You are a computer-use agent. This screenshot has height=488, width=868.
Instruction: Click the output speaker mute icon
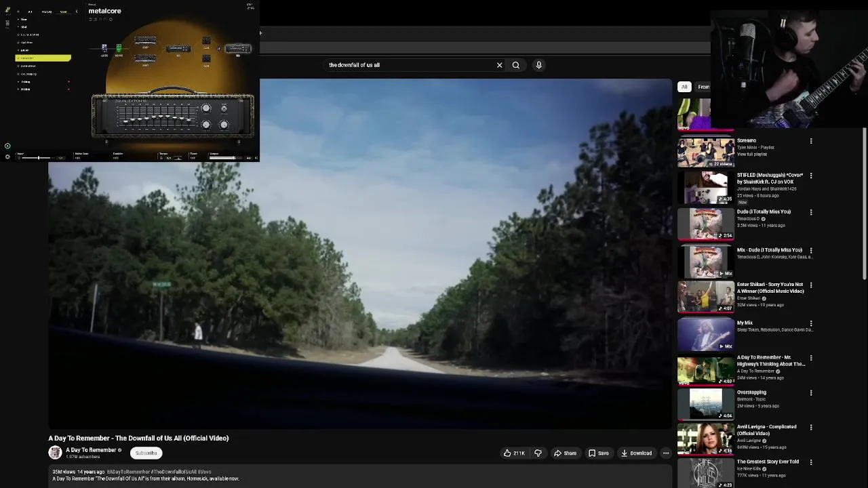(x=256, y=158)
